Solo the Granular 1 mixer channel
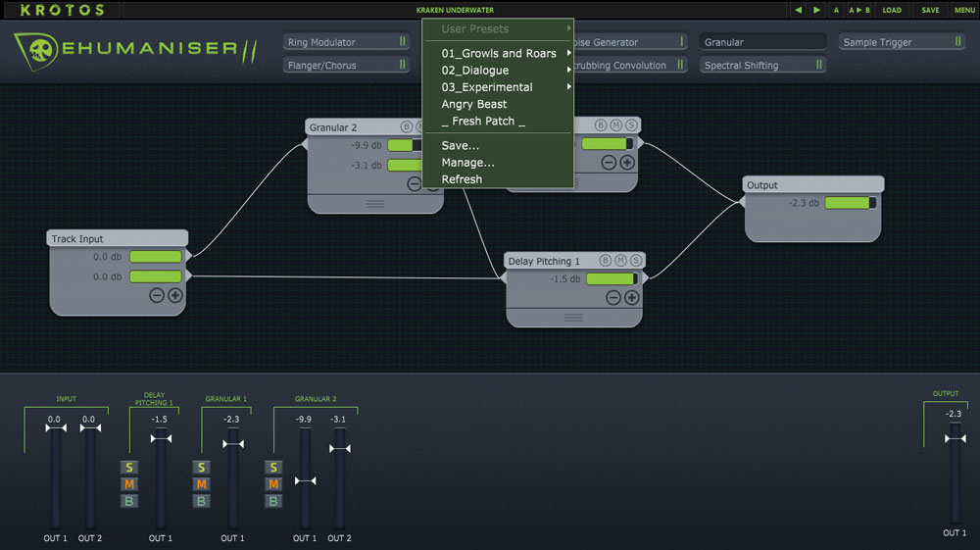The width and height of the screenshot is (980, 550). 201,468
